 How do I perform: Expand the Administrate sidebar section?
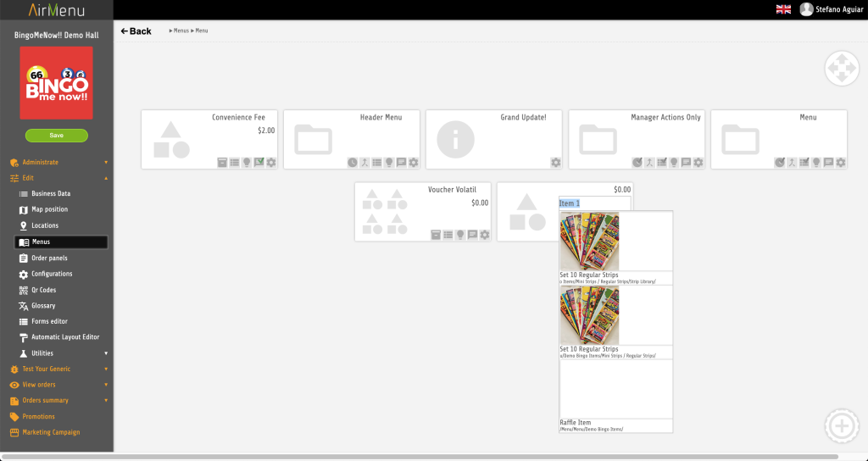[x=57, y=162]
